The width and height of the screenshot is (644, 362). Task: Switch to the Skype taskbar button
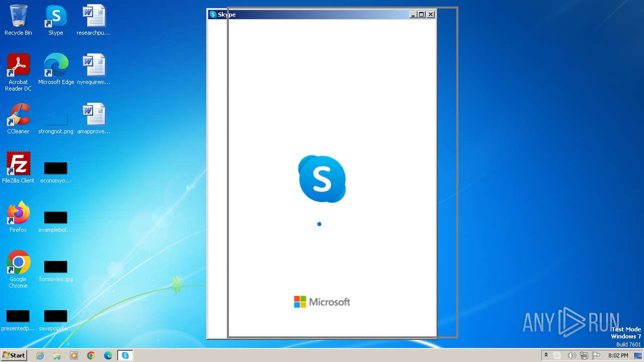click(125, 355)
